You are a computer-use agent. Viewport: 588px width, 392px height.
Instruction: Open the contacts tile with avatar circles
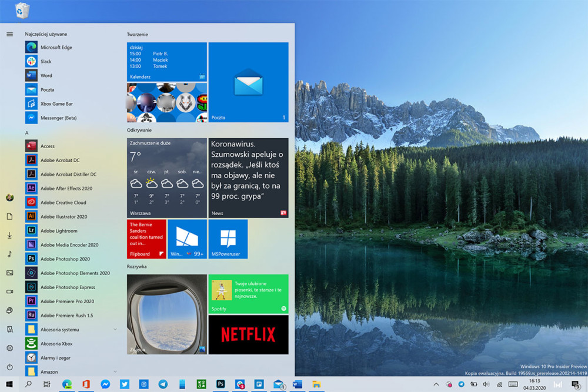coord(167,103)
